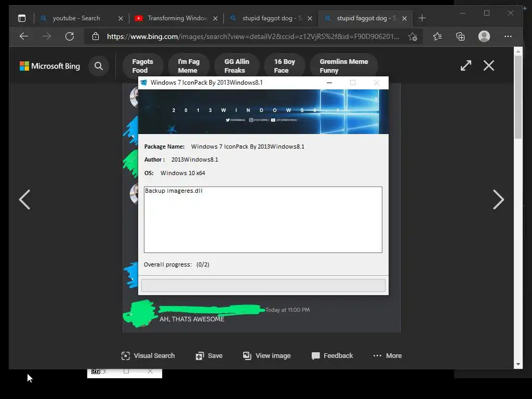Open a new browser tab
Image resolution: width=532 pixels, height=399 pixels.
(x=422, y=18)
